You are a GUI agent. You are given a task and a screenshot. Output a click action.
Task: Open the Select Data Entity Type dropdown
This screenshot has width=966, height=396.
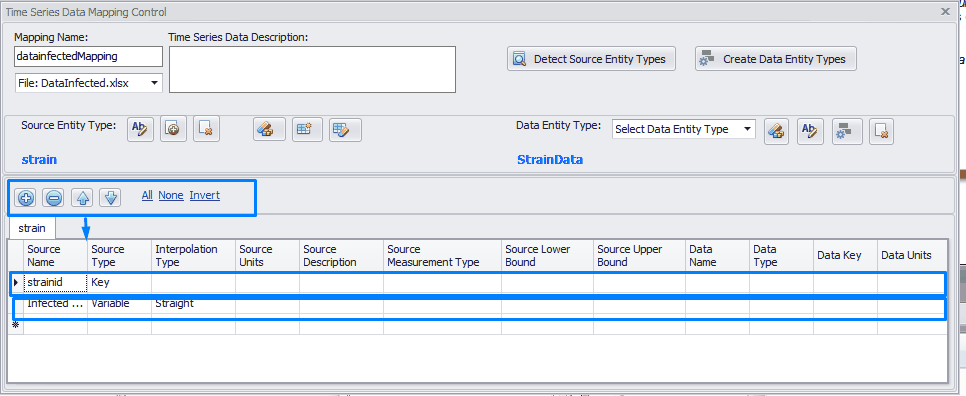[684, 129]
